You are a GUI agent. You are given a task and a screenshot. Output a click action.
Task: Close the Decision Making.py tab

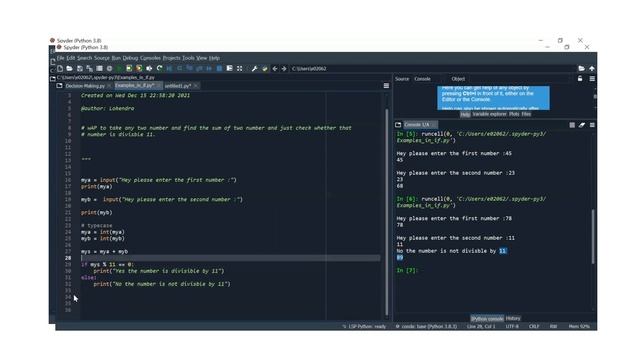(x=109, y=86)
